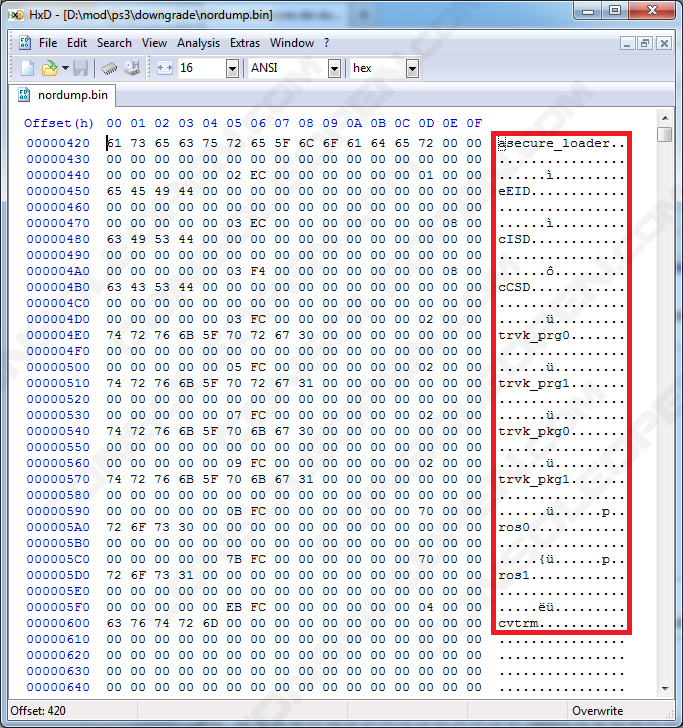Open the Extras menu

[245, 43]
